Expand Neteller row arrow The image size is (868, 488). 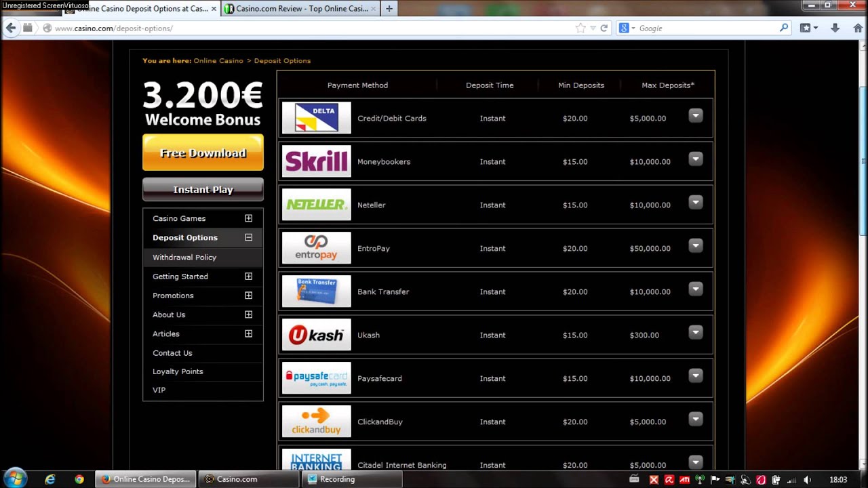(x=696, y=203)
